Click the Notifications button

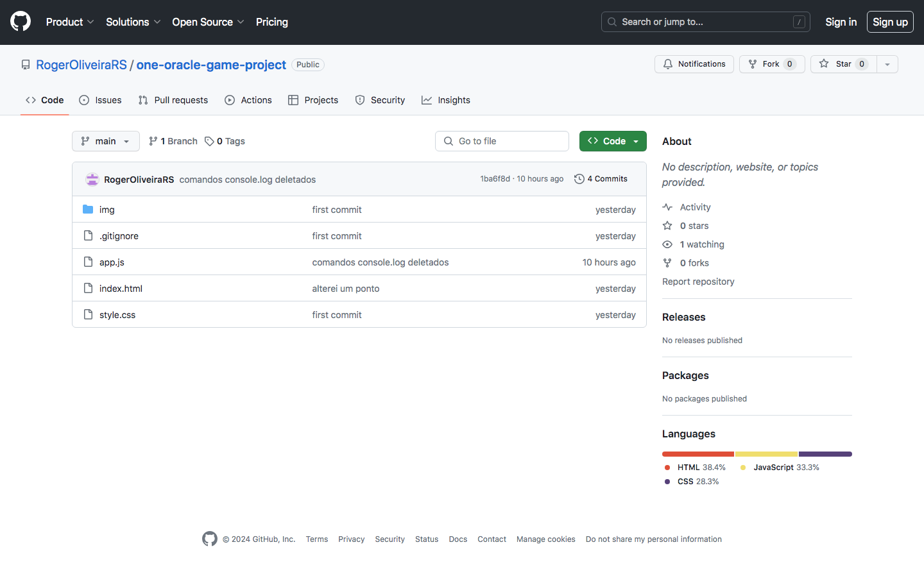coord(694,64)
